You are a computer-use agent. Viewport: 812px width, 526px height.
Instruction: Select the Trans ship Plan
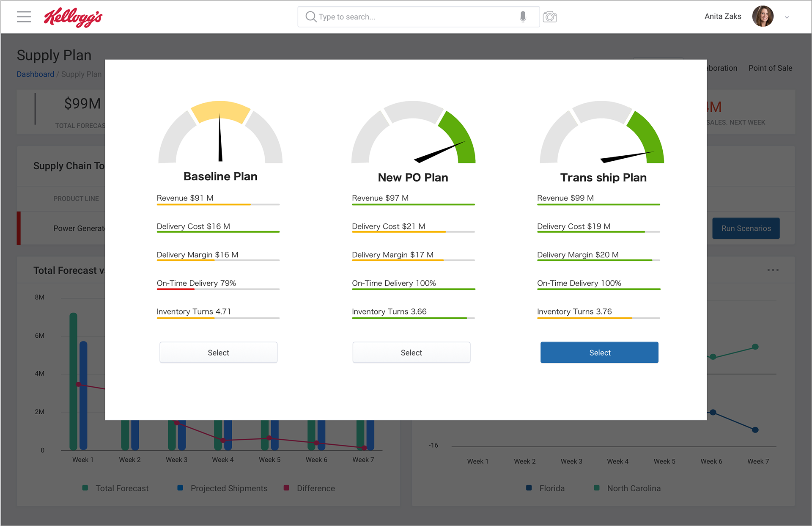599,353
